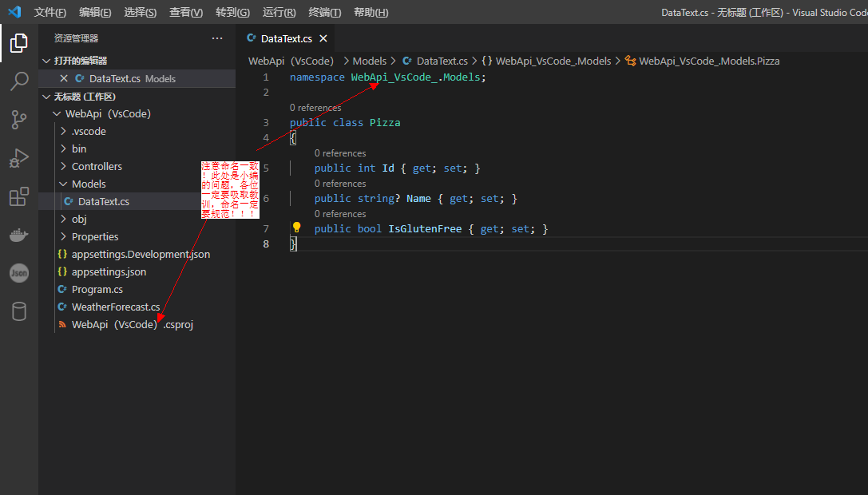
Task: Open the 文件 menu
Action: click(x=50, y=12)
